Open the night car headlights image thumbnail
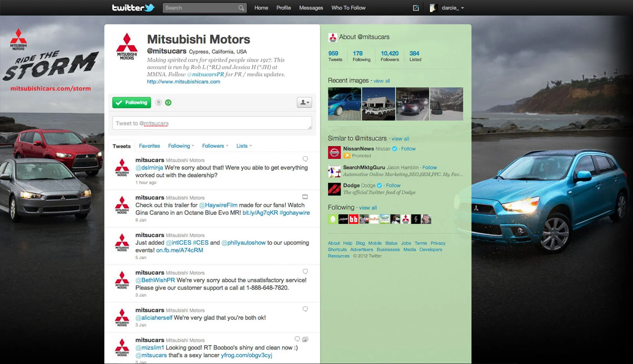 point(413,104)
